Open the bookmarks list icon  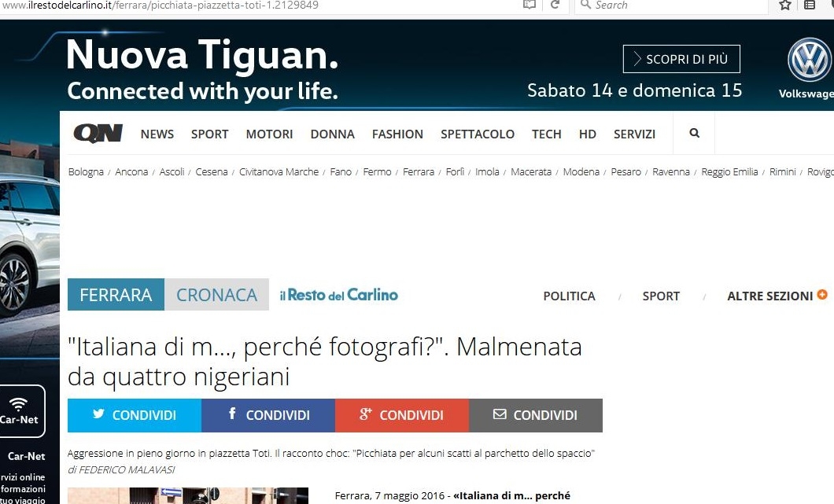pyautogui.click(x=810, y=5)
